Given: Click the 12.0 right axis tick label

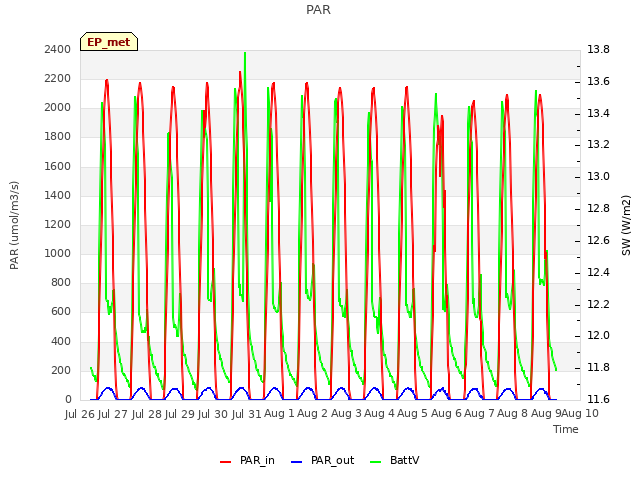Looking at the screenshot, I should pos(598,336).
